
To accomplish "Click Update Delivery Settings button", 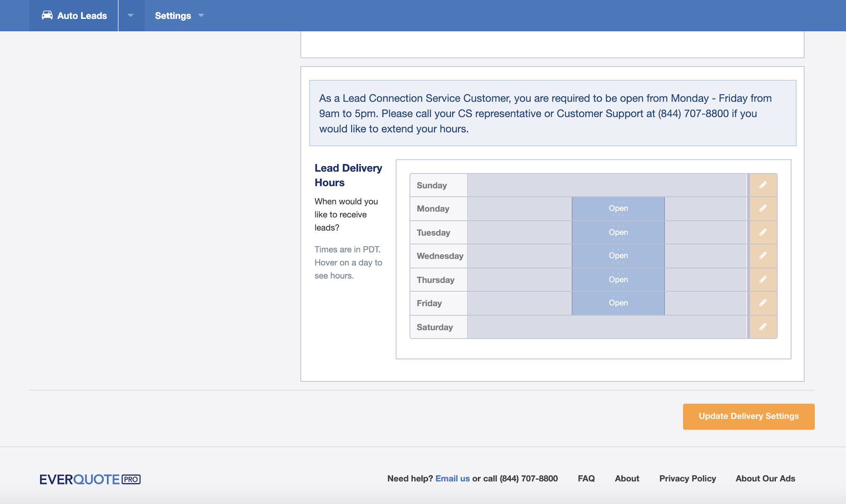I will coord(748,416).
